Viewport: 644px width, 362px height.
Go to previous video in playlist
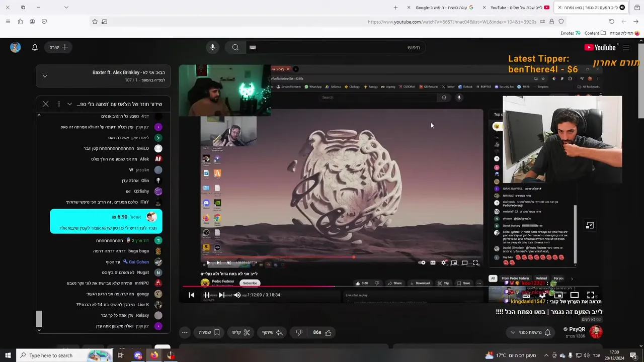(x=191, y=295)
